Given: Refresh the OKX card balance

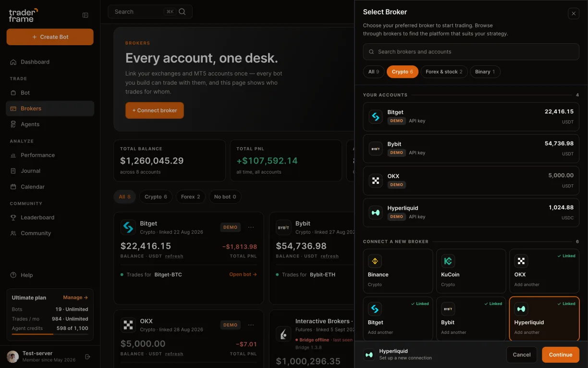Looking at the screenshot, I should pyautogui.click(x=174, y=354).
